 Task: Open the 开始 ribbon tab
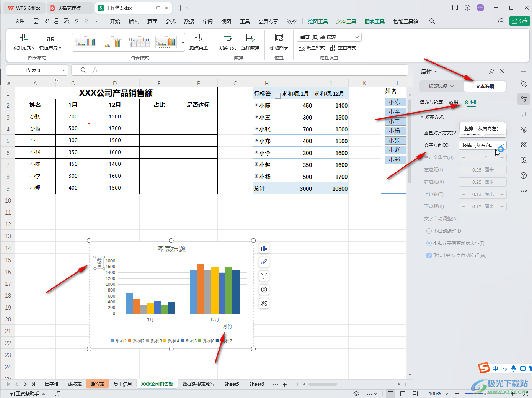(115, 21)
